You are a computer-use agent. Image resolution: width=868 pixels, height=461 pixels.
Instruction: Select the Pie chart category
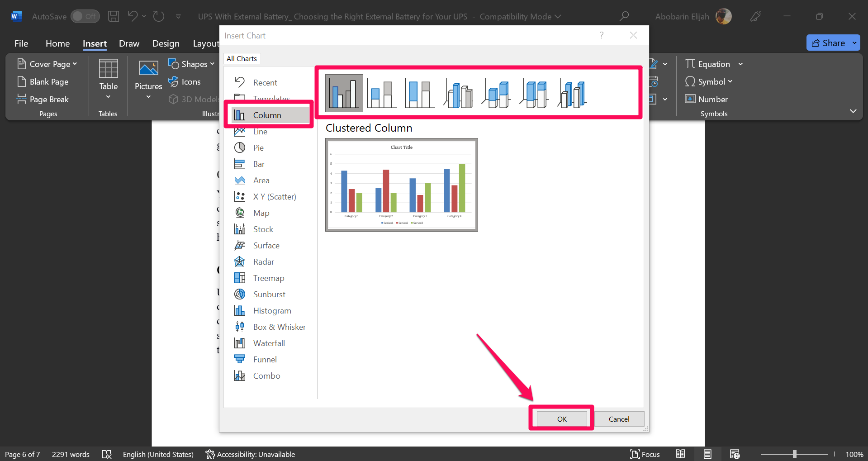[258, 147]
